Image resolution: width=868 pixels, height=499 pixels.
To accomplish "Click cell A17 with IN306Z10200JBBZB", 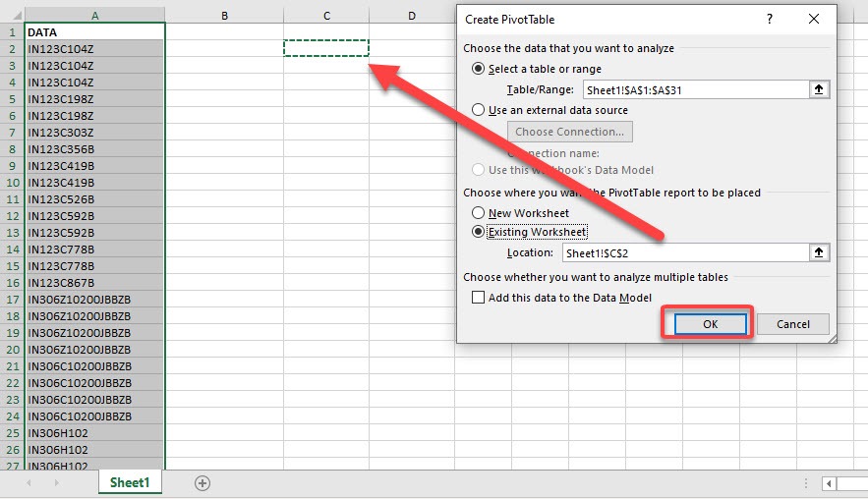I will coord(95,300).
